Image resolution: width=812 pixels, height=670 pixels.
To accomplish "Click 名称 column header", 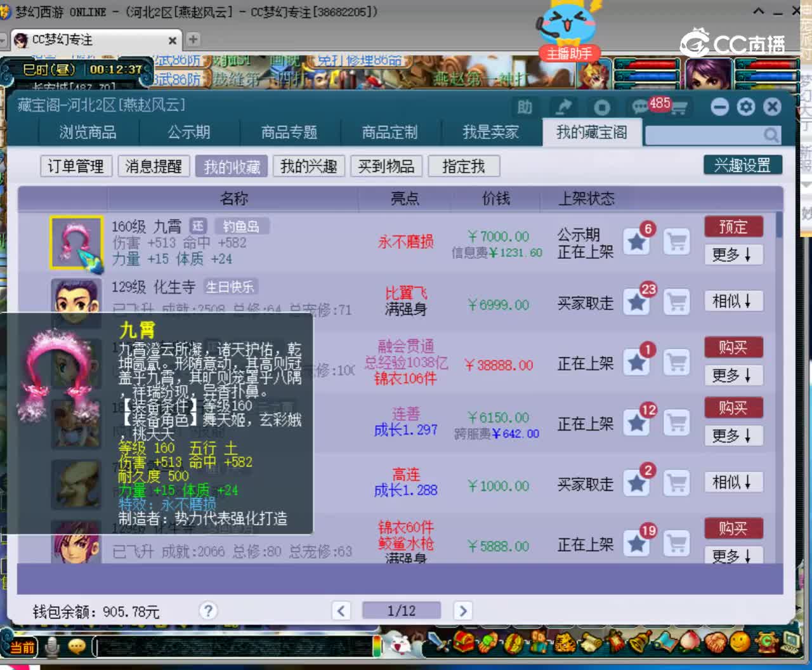I will pos(234,199).
